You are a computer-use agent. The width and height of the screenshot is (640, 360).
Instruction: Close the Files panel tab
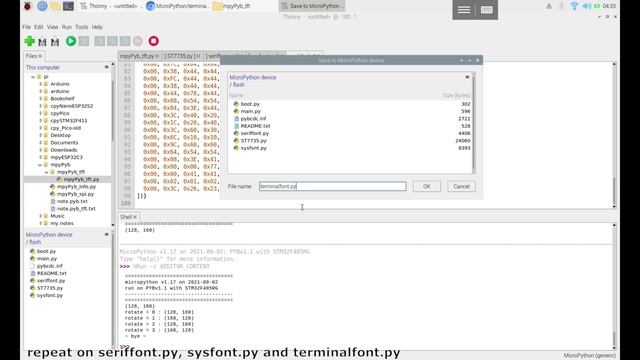(x=40, y=56)
